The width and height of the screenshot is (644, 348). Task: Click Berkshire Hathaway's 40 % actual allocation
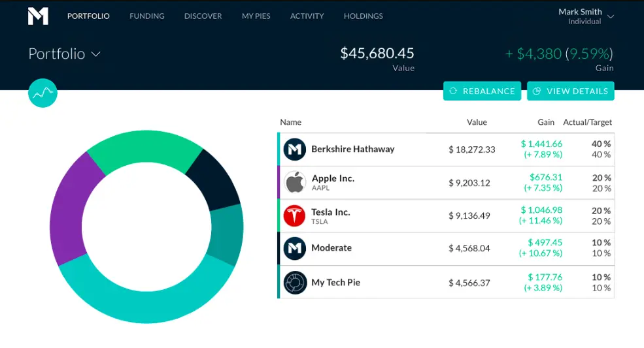(x=601, y=144)
